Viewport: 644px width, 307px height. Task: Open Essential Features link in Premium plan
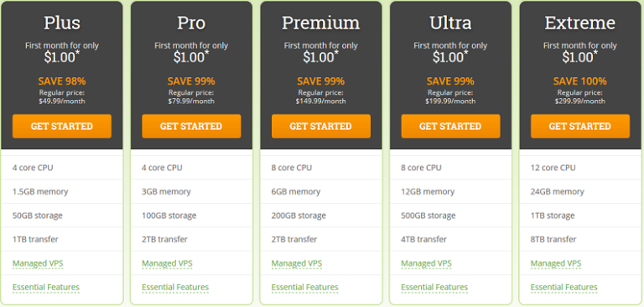tap(304, 287)
